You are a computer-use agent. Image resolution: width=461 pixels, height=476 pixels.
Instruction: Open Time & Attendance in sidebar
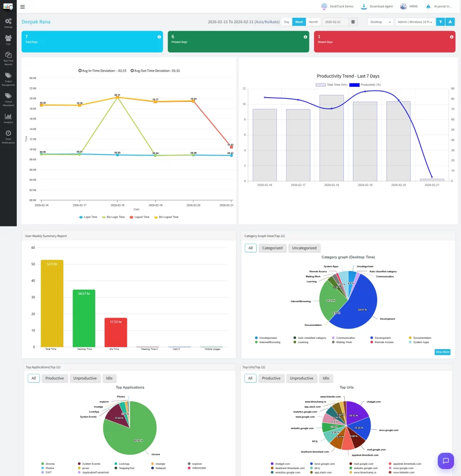click(x=8, y=99)
